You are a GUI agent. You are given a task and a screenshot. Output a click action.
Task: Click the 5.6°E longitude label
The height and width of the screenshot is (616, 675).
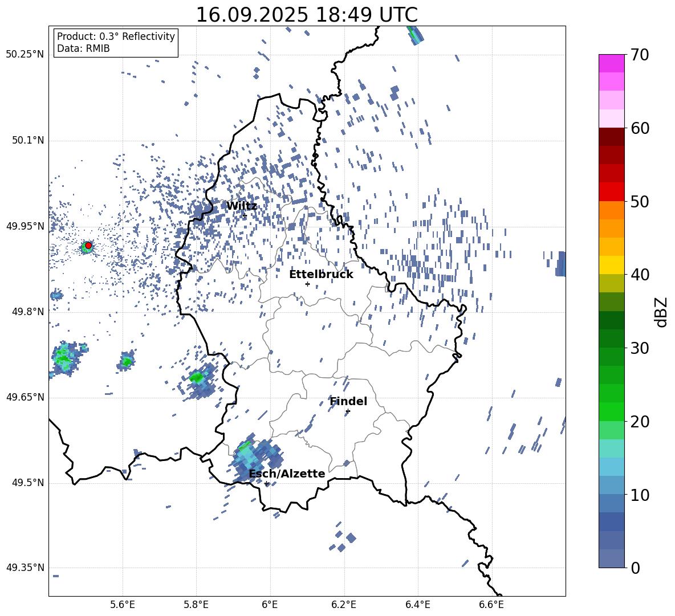coord(123,605)
